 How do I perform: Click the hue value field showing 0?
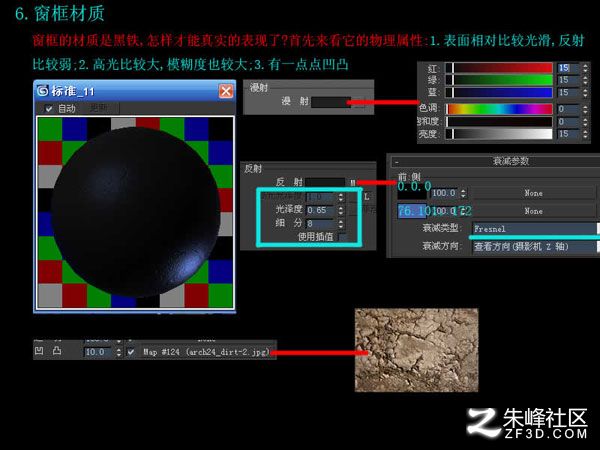coord(568,109)
